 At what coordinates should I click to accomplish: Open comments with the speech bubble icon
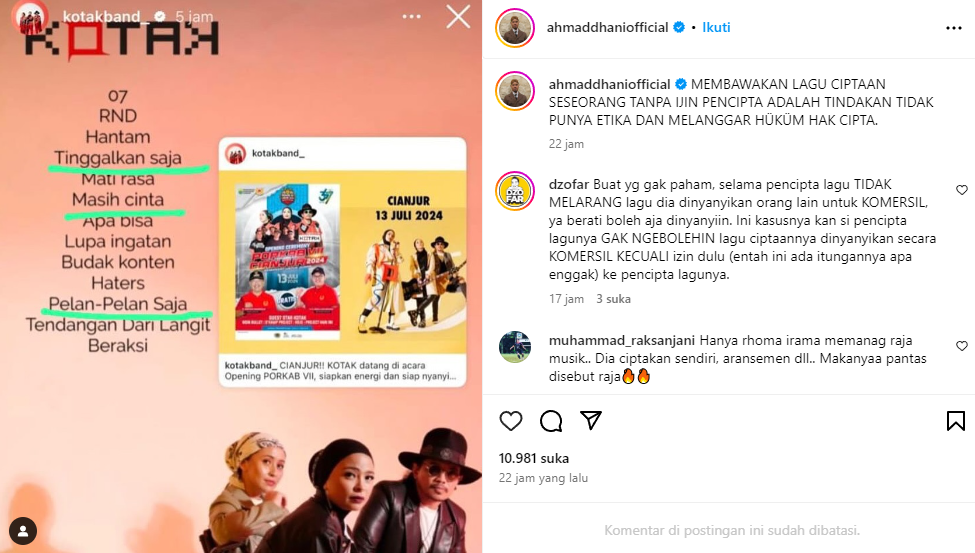click(x=551, y=421)
